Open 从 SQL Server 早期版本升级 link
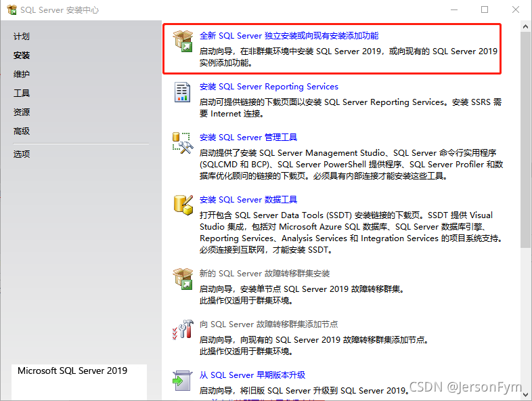Screen dimensions: 532x401 (x=252, y=375)
